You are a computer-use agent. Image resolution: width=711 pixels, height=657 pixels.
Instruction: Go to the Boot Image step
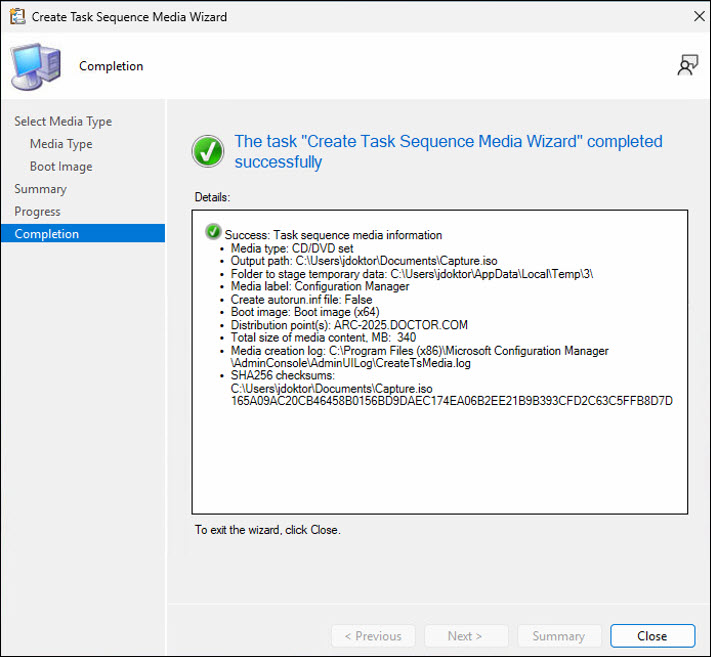click(61, 167)
